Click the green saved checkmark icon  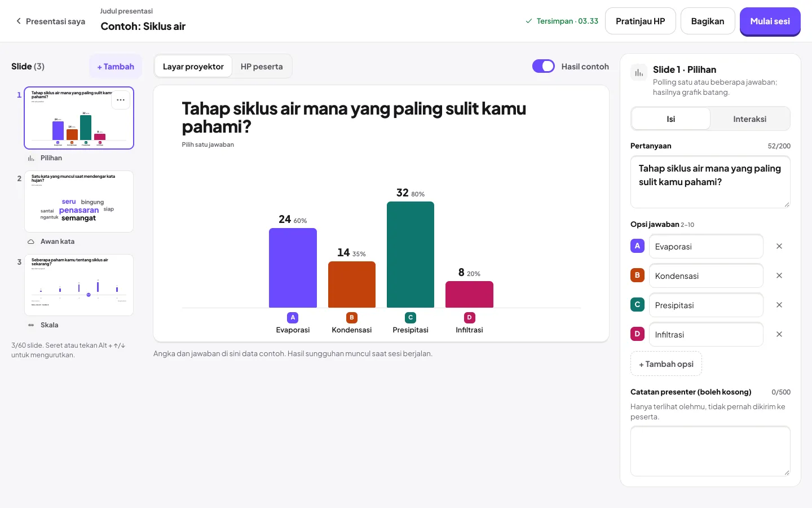[529, 21]
